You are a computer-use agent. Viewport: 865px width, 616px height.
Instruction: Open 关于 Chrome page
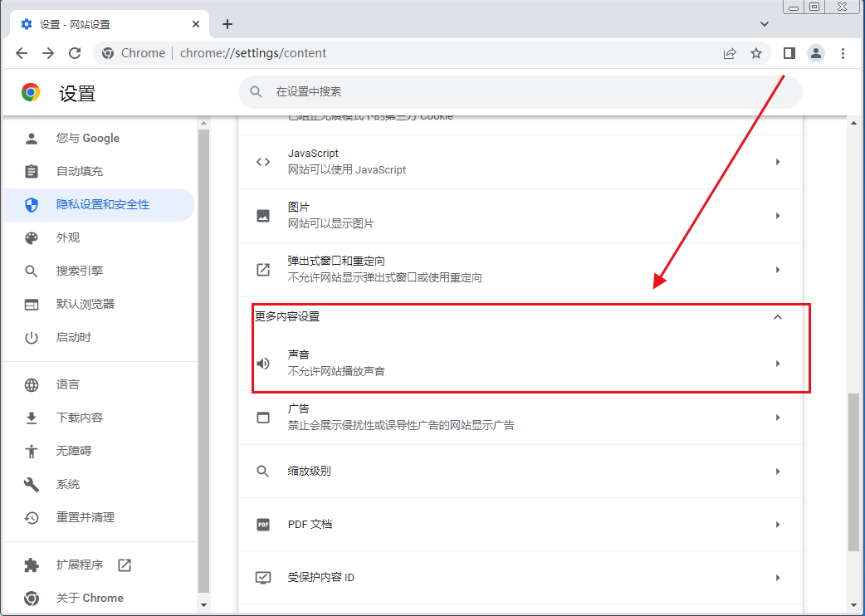[100, 598]
